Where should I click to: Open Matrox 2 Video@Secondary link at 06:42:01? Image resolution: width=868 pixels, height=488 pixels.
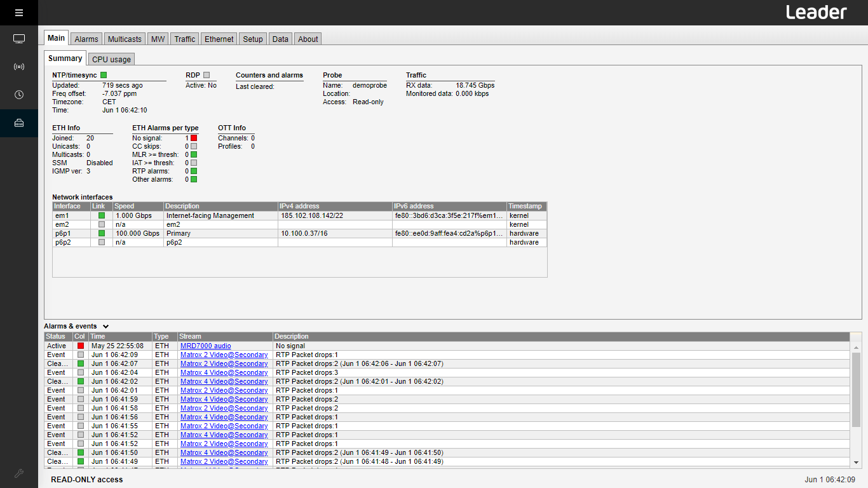coord(224,390)
